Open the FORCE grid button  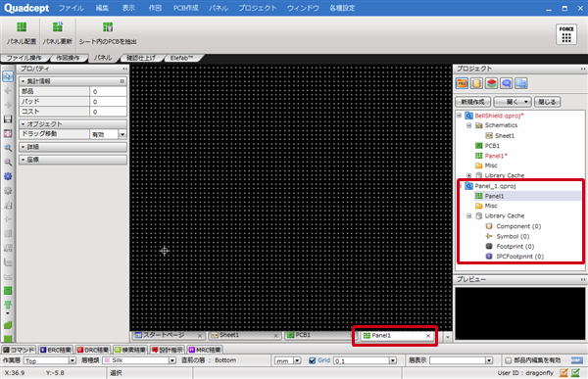[x=566, y=34]
